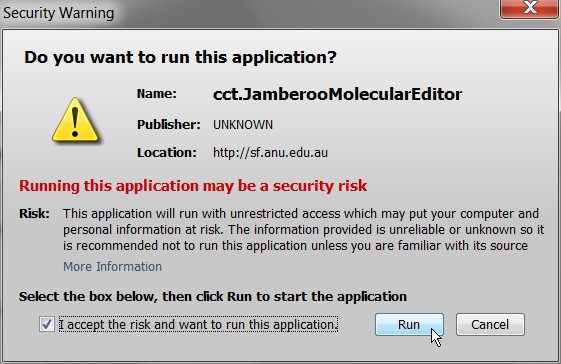This screenshot has width=561, height=364.
Task: Click the 'I accept the risk' label text
Action: (x=198, y=325)
